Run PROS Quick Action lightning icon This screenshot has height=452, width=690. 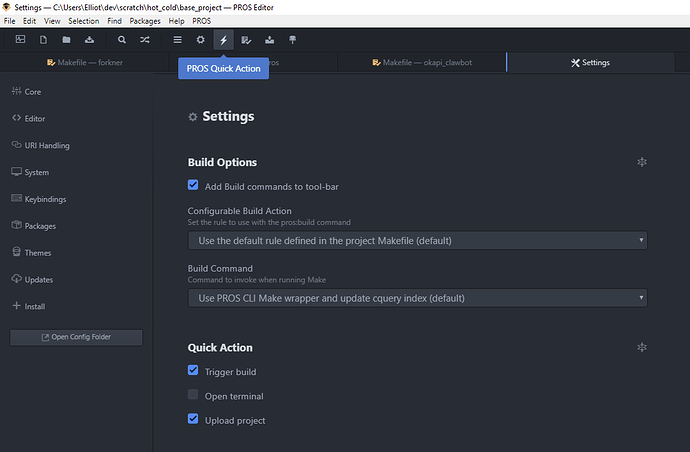(224, 40)
